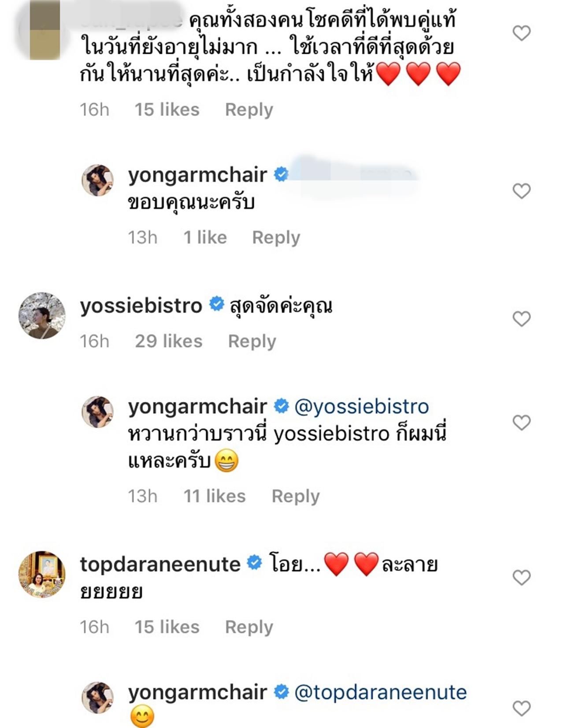Show who liked the 1 like reply

pyautogui.click(x=205, y=238)
